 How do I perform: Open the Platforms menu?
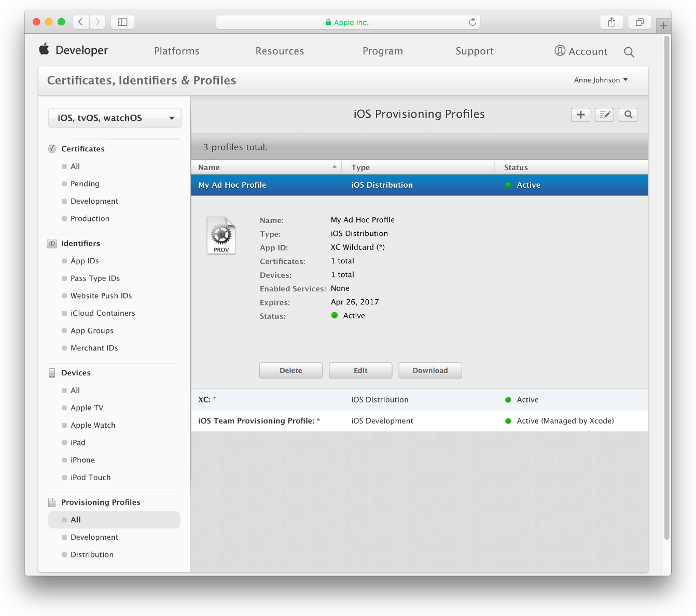pos(177,51)
